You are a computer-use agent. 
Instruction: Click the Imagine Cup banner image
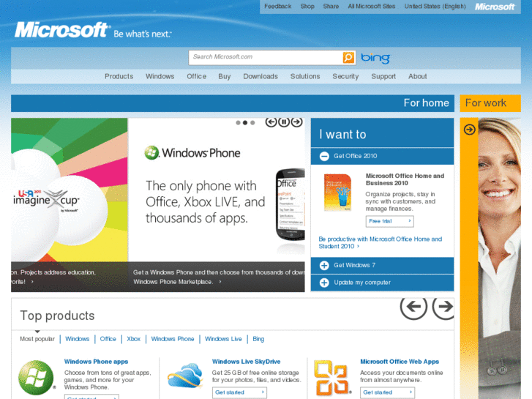tap(70, 190)
